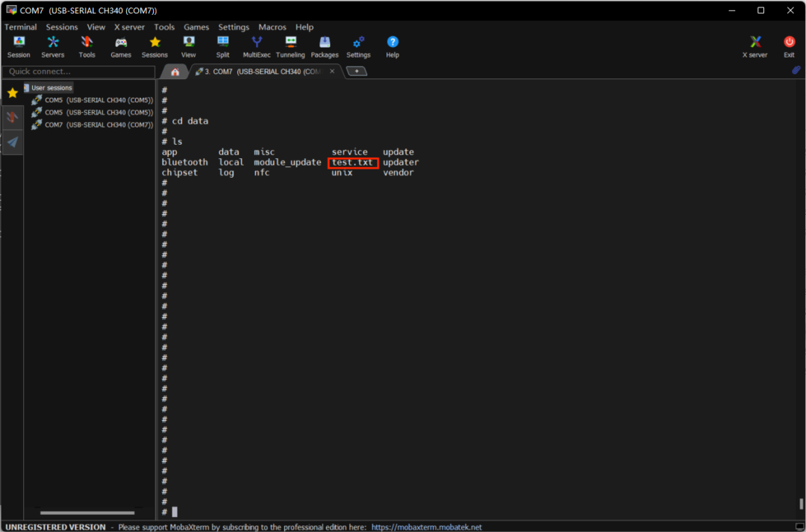Click the View toolbar icon
This screenshot has width=806, height=532.
tap(189, 47)
